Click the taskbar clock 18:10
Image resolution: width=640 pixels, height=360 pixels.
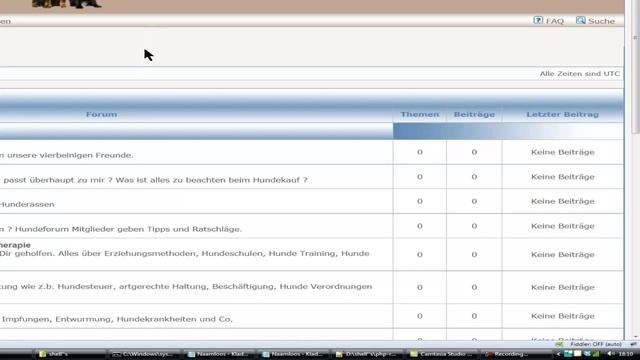[x=626, y=354]
